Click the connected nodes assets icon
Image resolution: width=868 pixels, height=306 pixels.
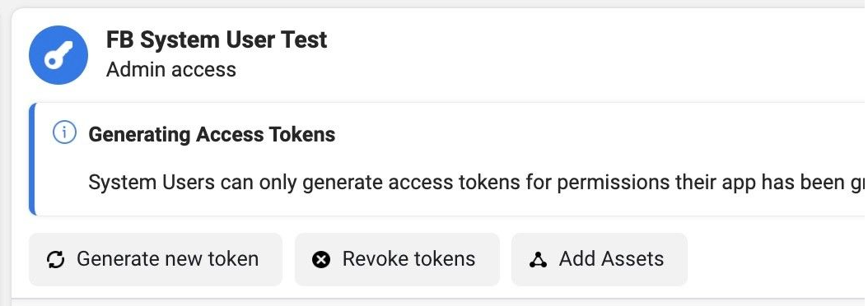point(538,259)
